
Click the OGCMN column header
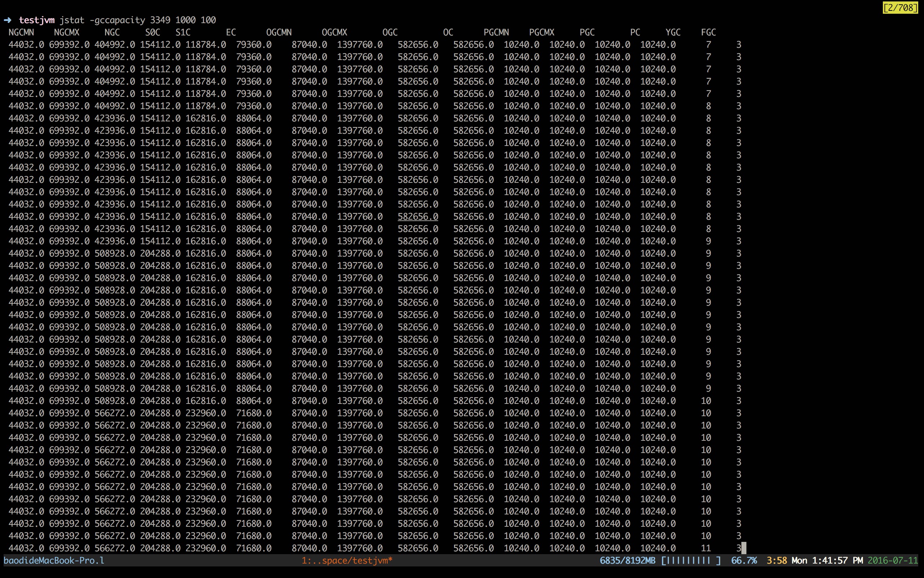pyautogui.click(x=279, y=33)
